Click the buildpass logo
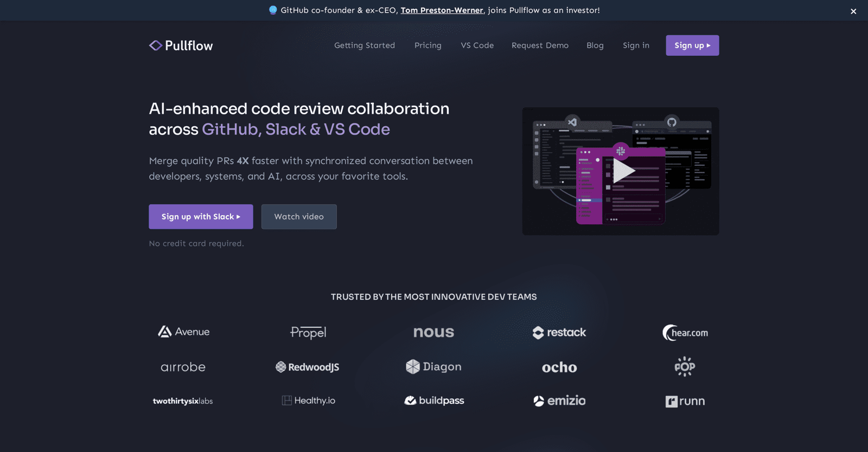 434,401
